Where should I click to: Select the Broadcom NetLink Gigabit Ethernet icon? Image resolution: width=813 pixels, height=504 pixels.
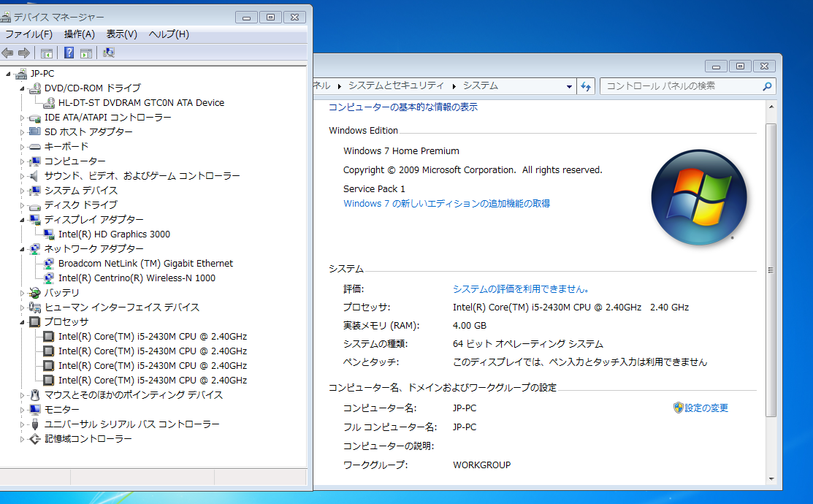click(49, 264)
